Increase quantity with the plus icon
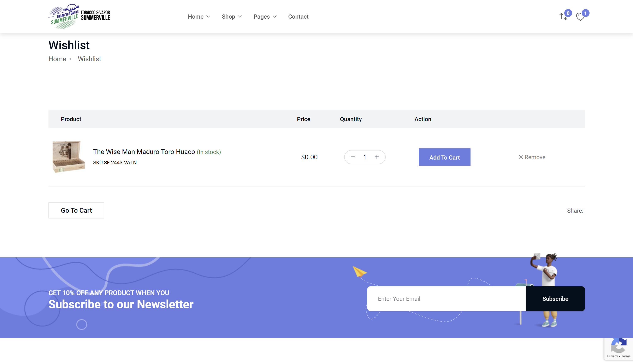Viewport: 633px width, 364px height. [x=377, y=157]
